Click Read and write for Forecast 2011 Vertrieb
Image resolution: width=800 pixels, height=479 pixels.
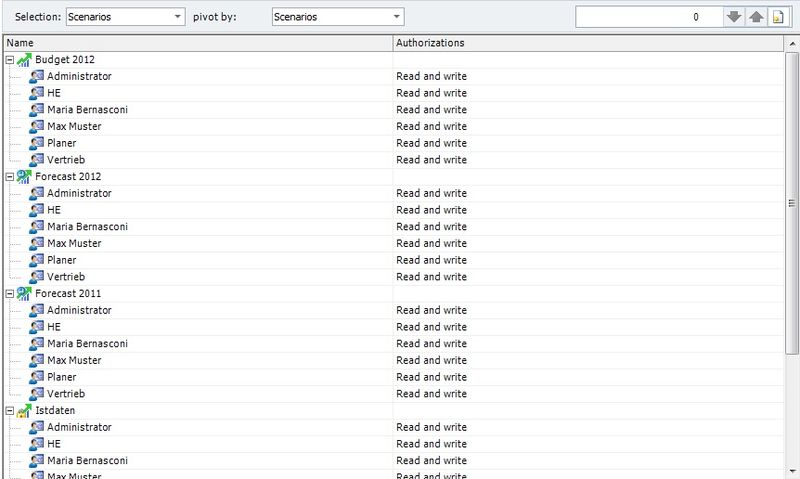tap(432, 394)
